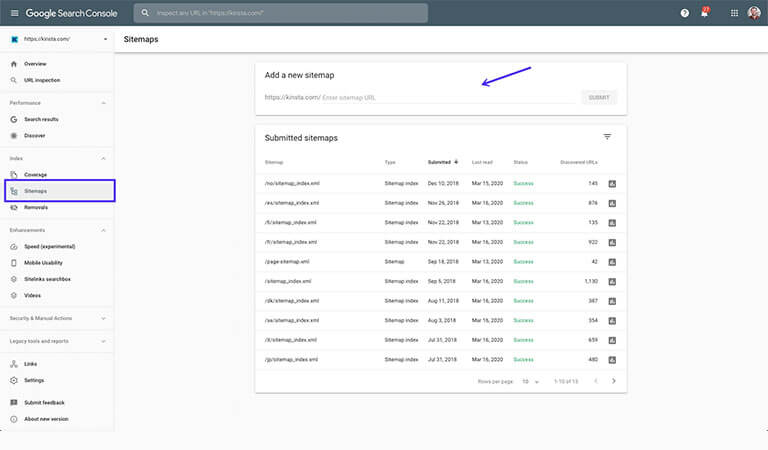768x450 pixels.
Task: Open chart icon for row with 480 URLs
Action: pyautogui.click(x=612, y=360)
